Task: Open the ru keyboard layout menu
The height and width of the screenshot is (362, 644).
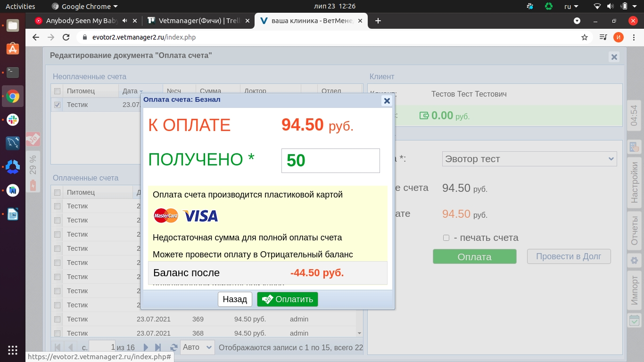Action: coord(571,7)
